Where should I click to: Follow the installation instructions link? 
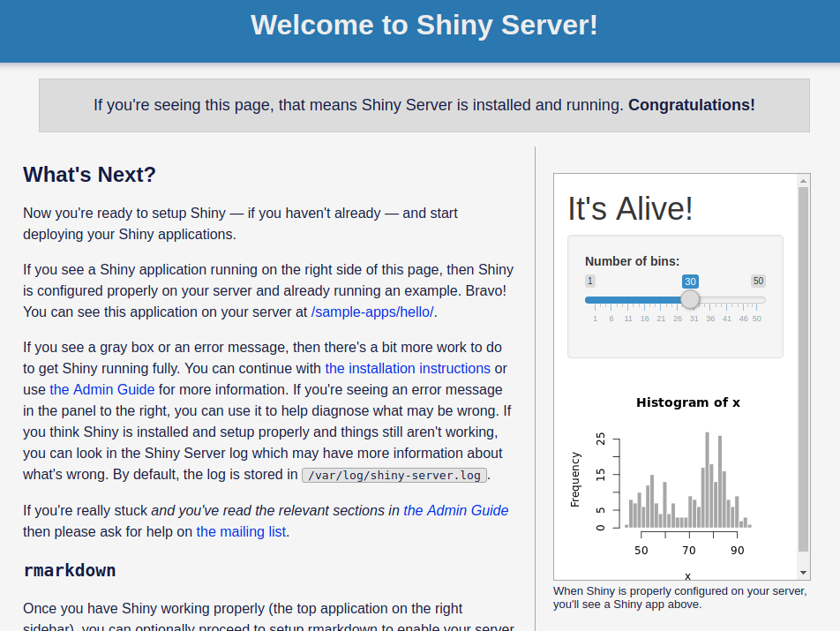408,369
